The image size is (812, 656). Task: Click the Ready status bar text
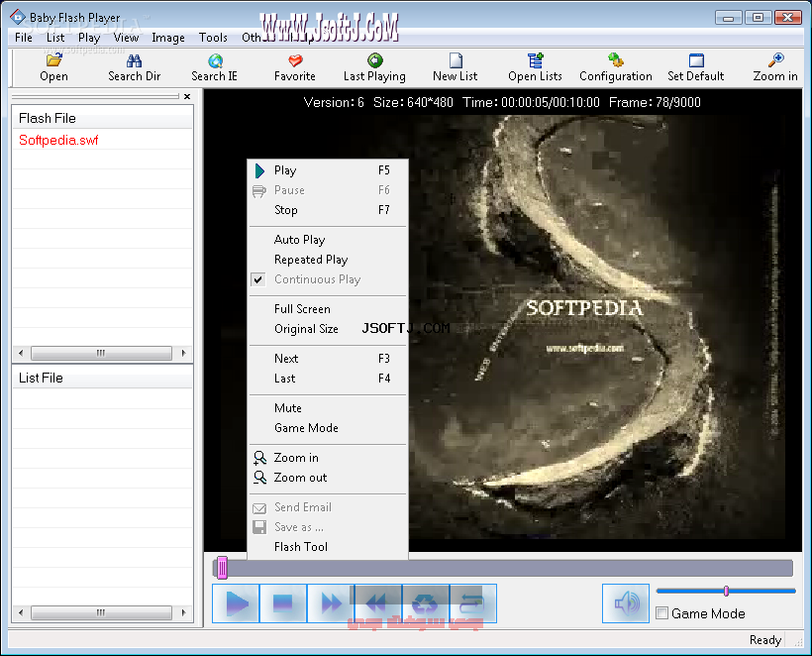click(x=765, y=640)
